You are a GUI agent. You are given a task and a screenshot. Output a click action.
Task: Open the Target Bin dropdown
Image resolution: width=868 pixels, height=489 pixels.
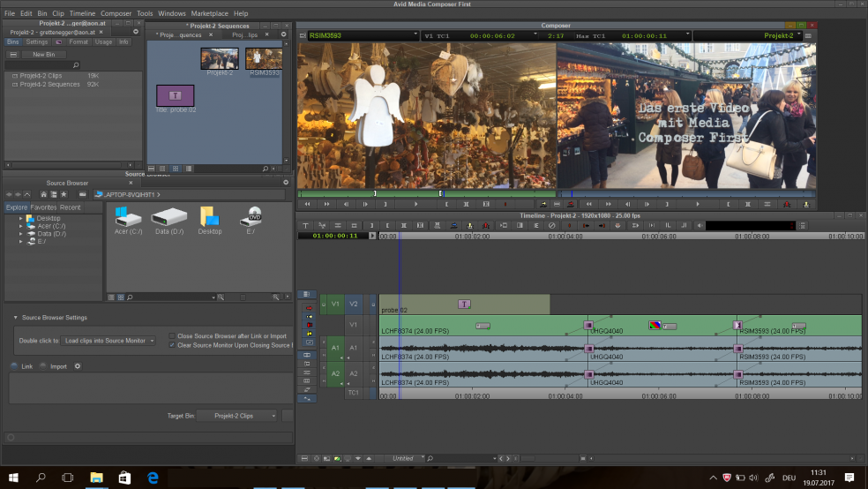(236, 415)
